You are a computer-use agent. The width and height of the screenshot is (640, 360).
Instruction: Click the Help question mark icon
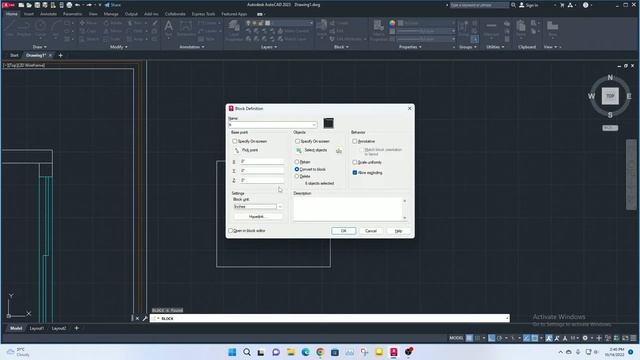click(x=586, y=5)
